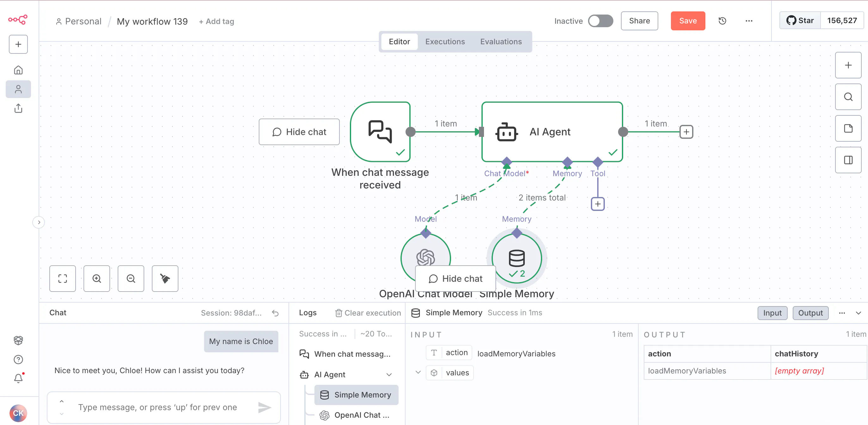Click previous message up chevron in chat input
Viewport: 868px width, 425px height.
(61, 401)
